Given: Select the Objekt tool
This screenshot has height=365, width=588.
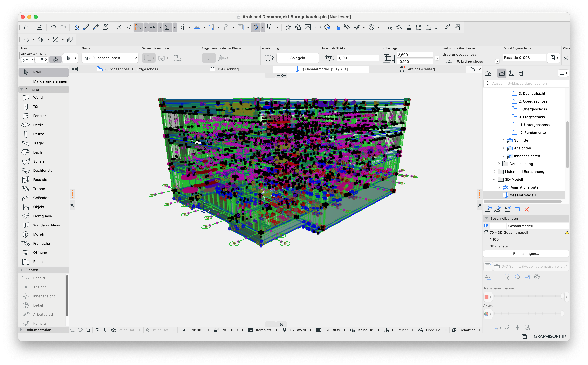Looking at the screenshot, I should [x=43, y=207].
